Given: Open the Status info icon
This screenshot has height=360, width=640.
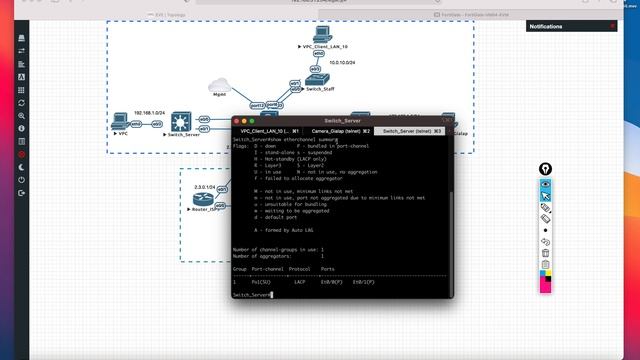Looking at the screenshot, I should (21, 129).
